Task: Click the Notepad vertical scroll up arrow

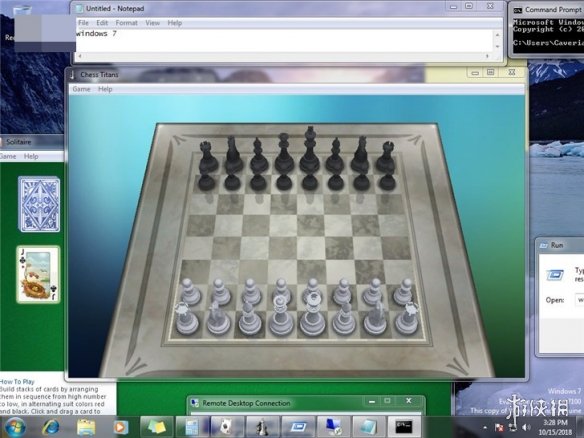Action: (498, 35)
